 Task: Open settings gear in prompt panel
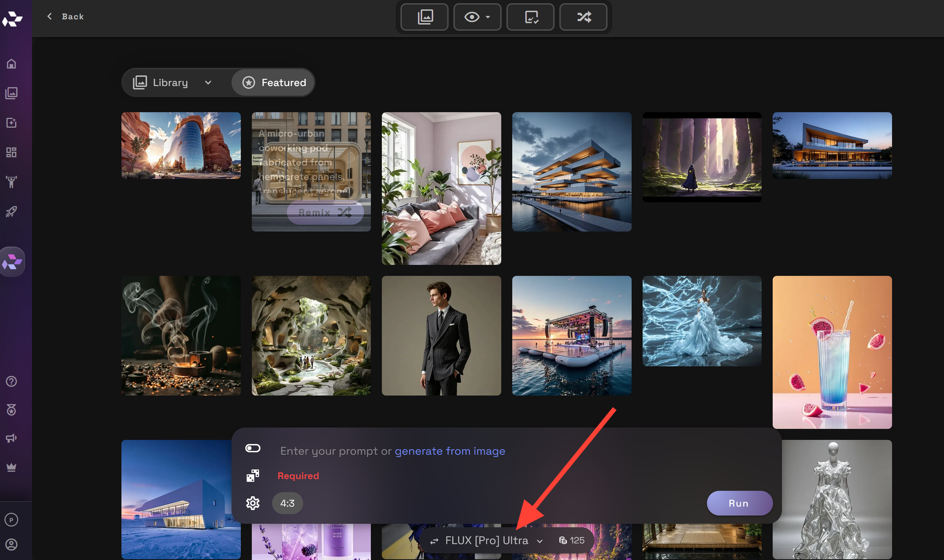253,503
